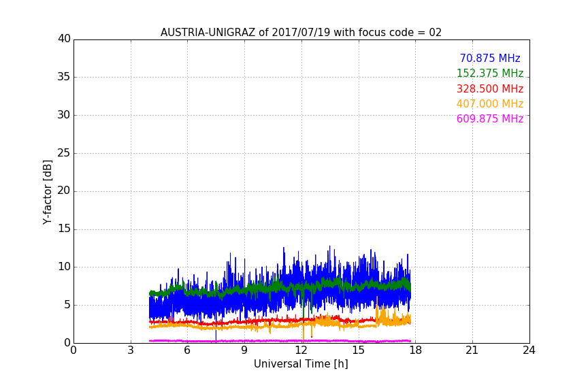
Task: Click the x-axis tick label 6
Action: [x=188, y=350]
